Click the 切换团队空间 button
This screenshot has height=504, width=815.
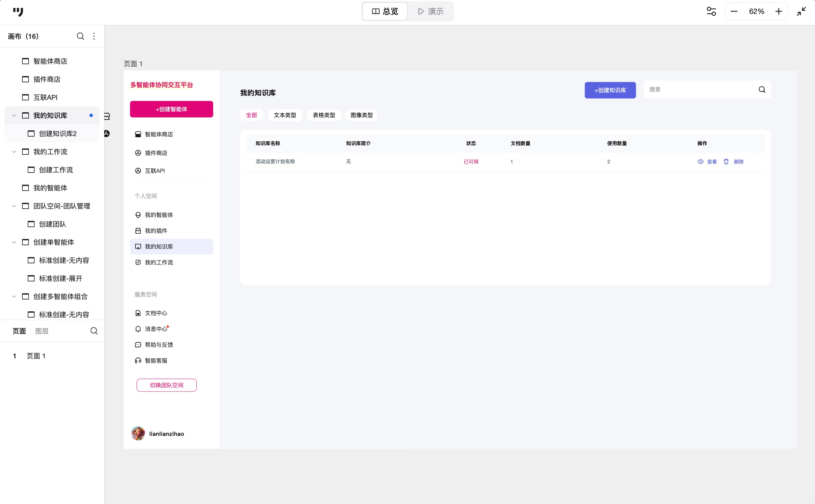point(166,385)
